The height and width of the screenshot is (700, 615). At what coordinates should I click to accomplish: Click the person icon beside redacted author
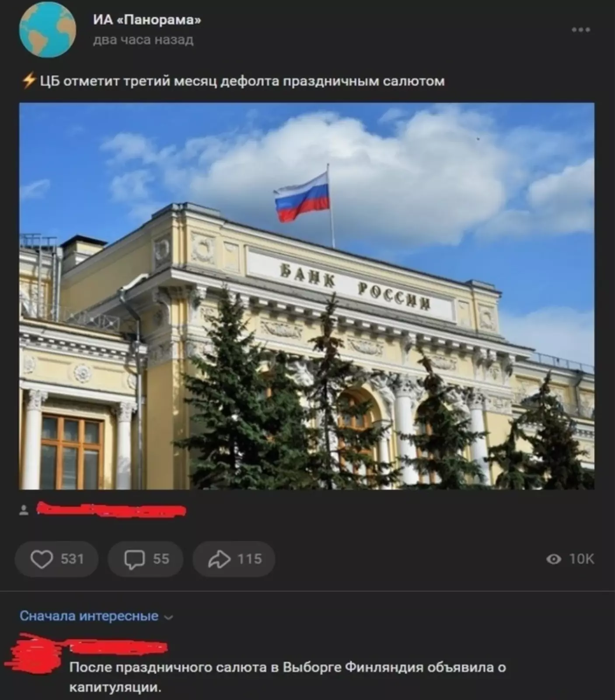point(24,510)
